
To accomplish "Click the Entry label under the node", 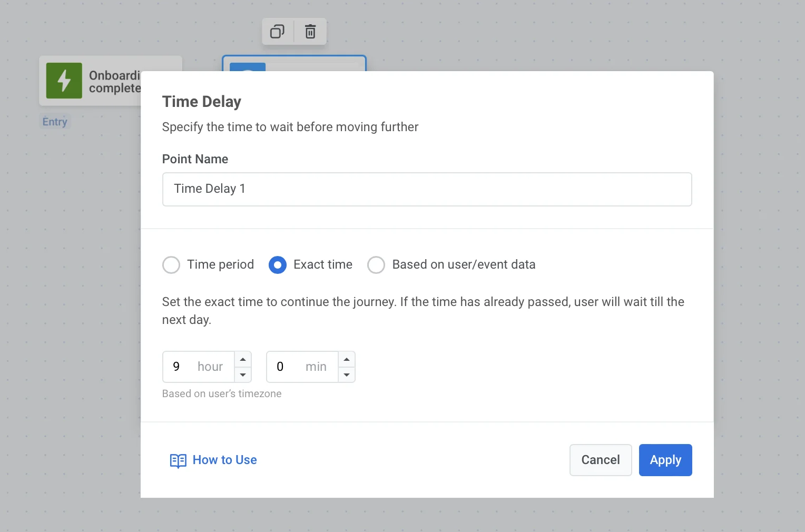I will (x=55, y=122).
